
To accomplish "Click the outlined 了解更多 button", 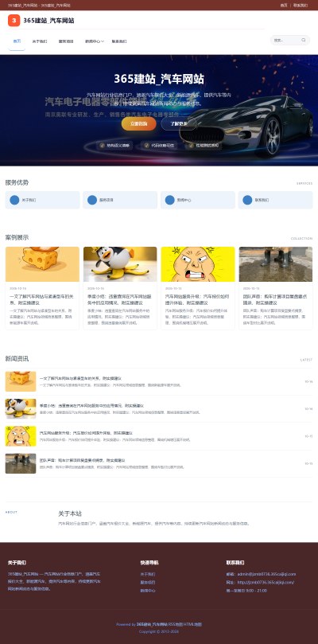I will 179,123.
